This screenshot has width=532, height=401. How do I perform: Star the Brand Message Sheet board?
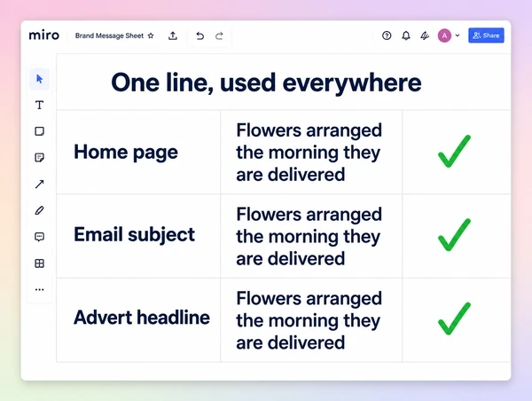click(151, 35)
